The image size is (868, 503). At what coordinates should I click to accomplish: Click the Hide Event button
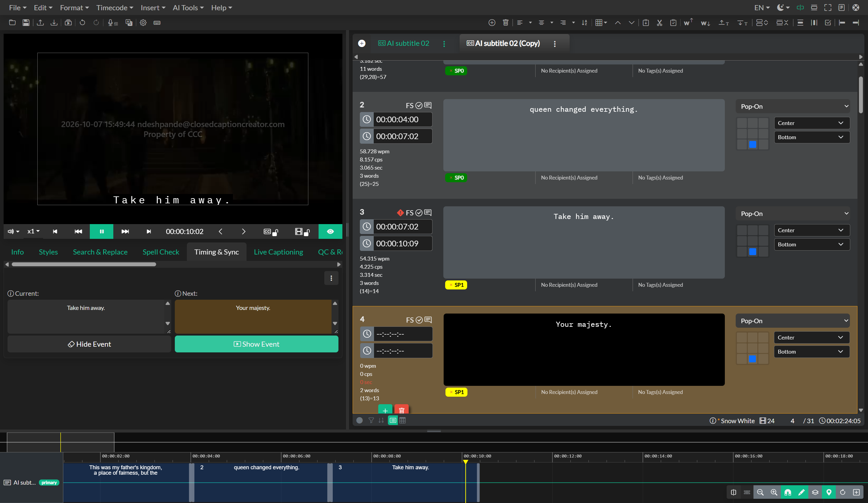(x=89, y=344)
